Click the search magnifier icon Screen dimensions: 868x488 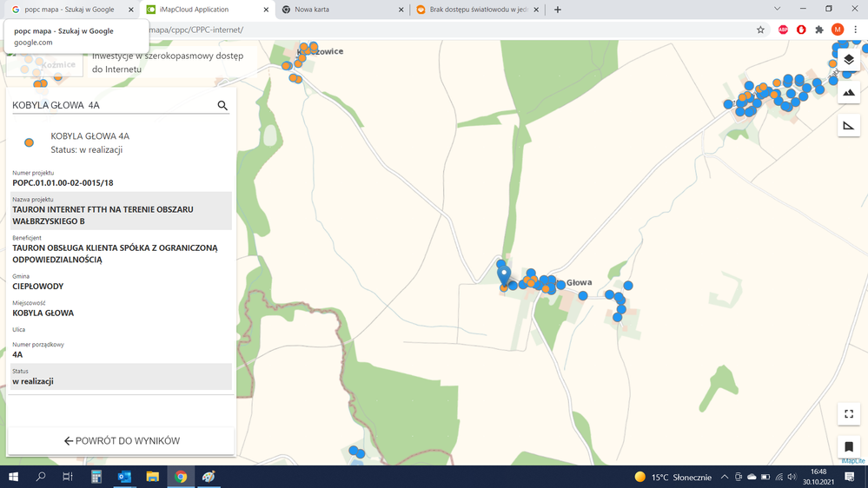[222, 106]
